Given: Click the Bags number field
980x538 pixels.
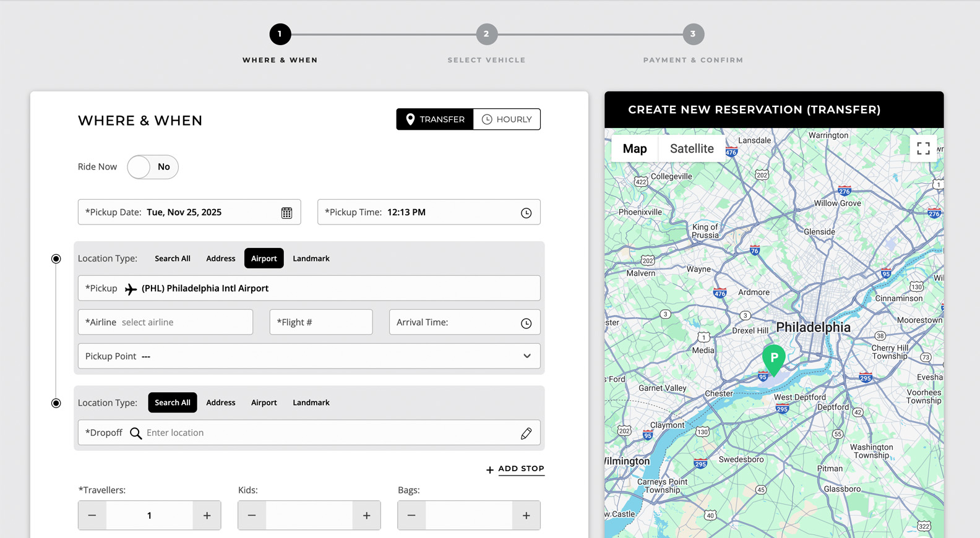Looking at the screenshot, I should click(x=469, y=515).
